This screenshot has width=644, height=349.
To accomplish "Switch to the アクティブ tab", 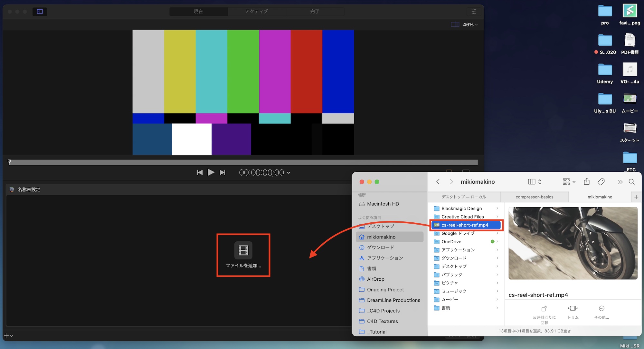I will (x=257, y=12).
